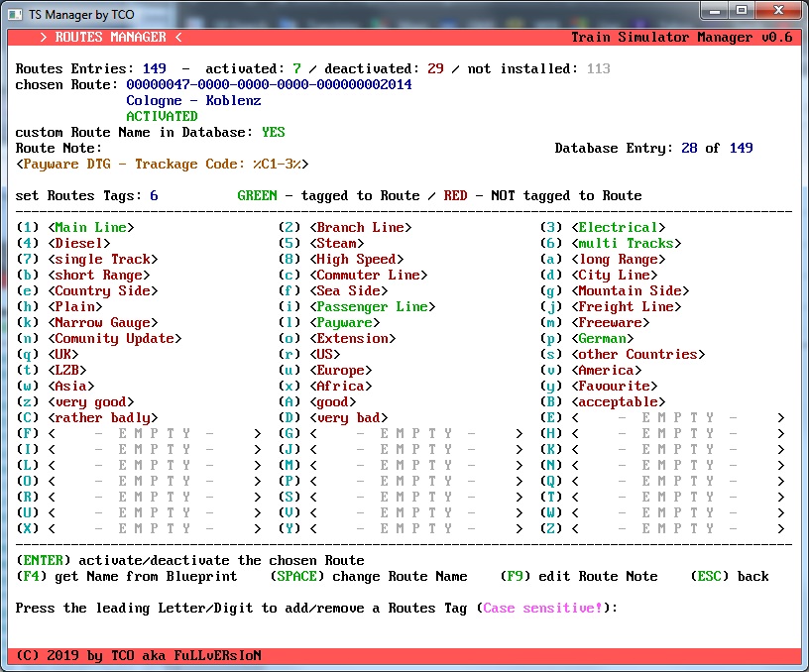Toggle the long Range tag
Image resolution: width=809 pixels, height=672 pixels.
coord(603,260)
